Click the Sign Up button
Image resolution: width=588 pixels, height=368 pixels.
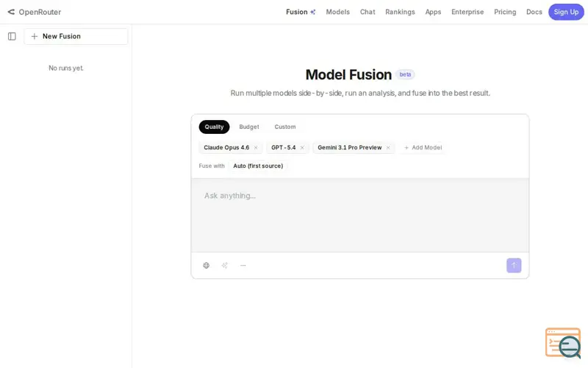[566, 12]
